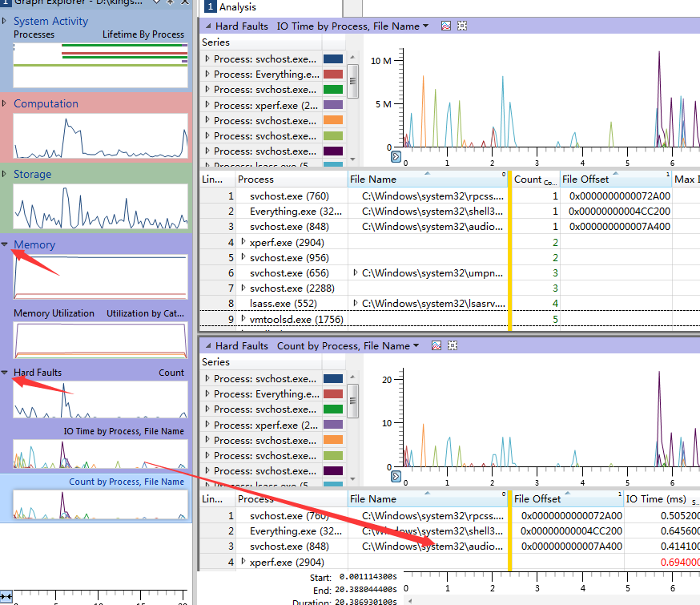Viewport: 700px width, 605px height.
Task: Click the olive svchost swatch in Count panel
Action: (x=333, y=455)
